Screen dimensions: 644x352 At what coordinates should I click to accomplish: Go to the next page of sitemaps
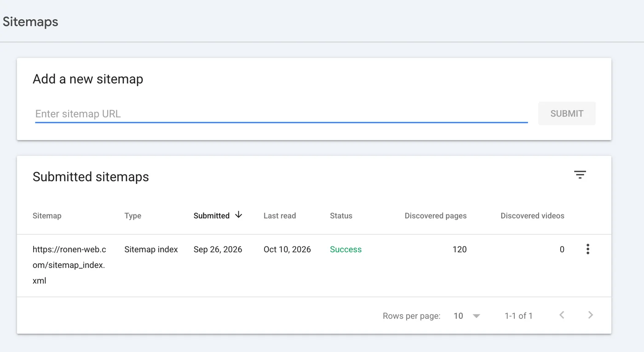click(x=591, y=315)
